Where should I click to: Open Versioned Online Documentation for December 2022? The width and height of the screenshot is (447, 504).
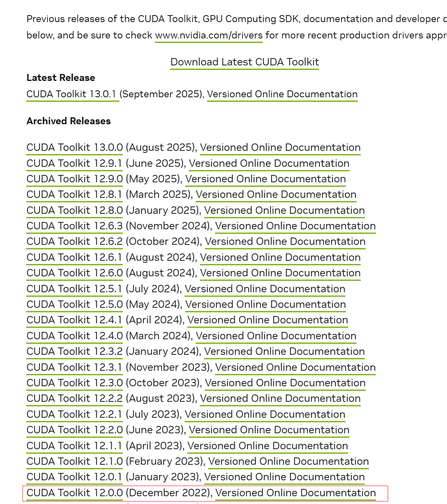(295, 493)
